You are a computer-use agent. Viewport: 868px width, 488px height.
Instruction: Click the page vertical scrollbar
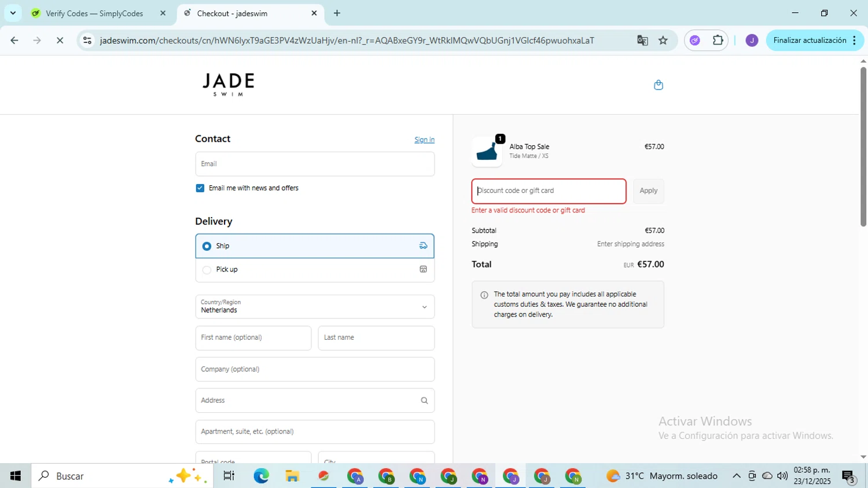863,146
